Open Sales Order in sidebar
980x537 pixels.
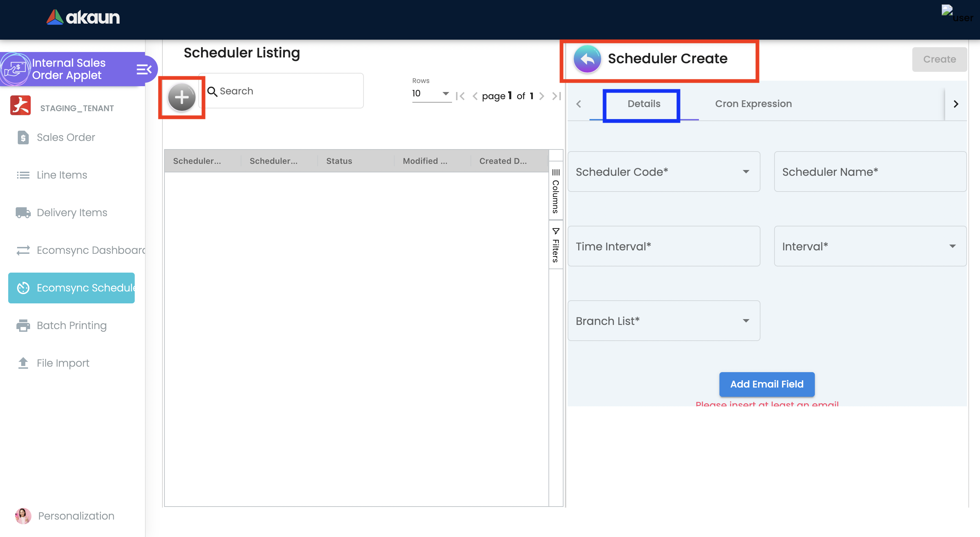tap(65, 137)
